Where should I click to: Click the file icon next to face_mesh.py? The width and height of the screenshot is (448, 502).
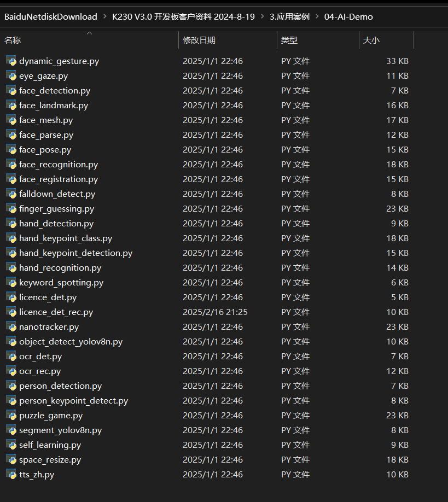(11, 120)
